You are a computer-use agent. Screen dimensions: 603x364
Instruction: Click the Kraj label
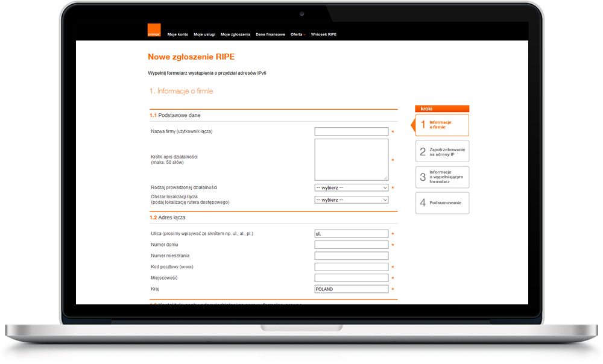click(x=155, y=289)
